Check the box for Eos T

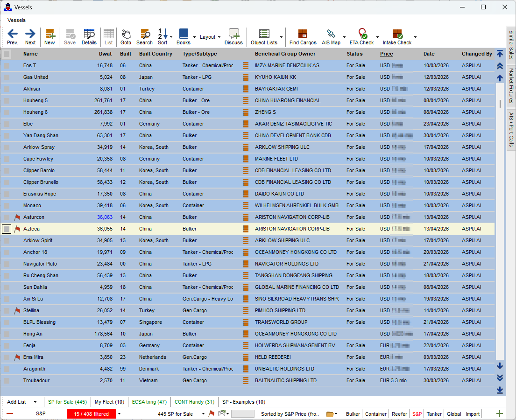point(7,66)
